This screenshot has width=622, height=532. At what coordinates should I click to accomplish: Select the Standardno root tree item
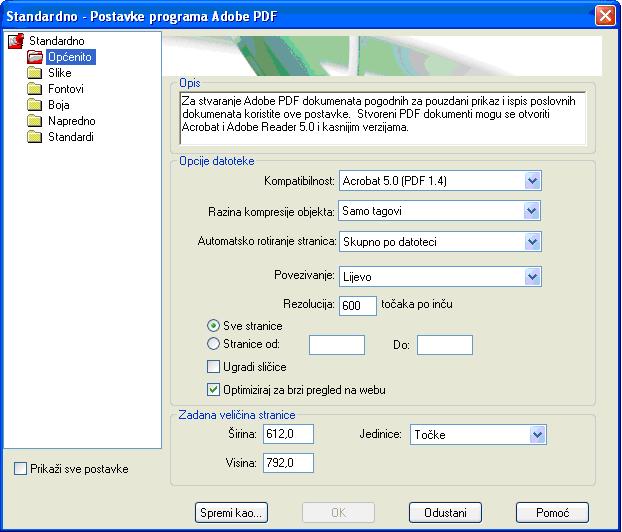click(x=57, y=41)
